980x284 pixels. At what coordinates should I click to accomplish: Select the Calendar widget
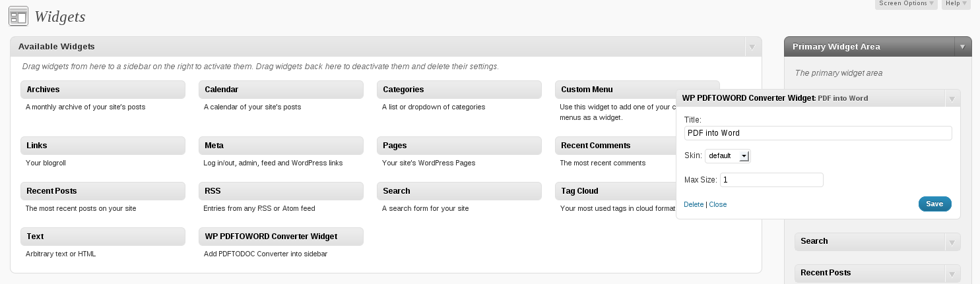click(x=281, y=90)
